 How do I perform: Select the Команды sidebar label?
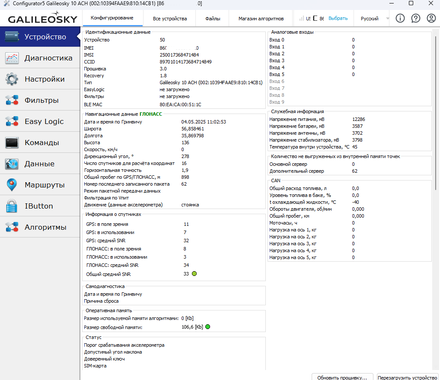(42, 143)
